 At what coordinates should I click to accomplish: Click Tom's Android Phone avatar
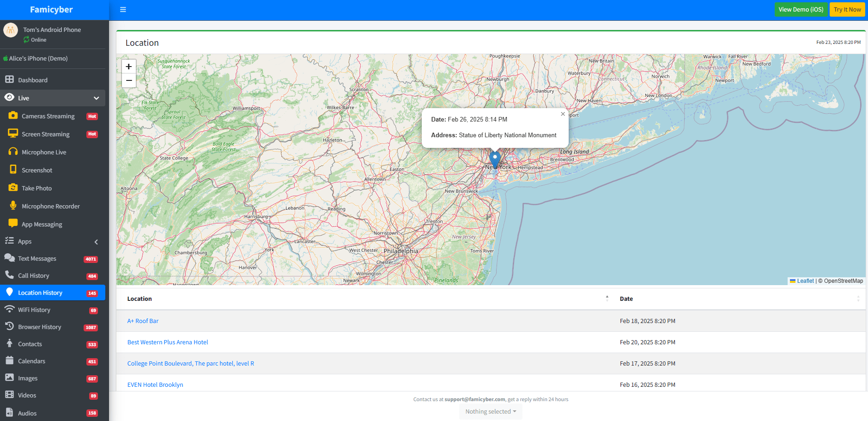(x=11, y=31)
